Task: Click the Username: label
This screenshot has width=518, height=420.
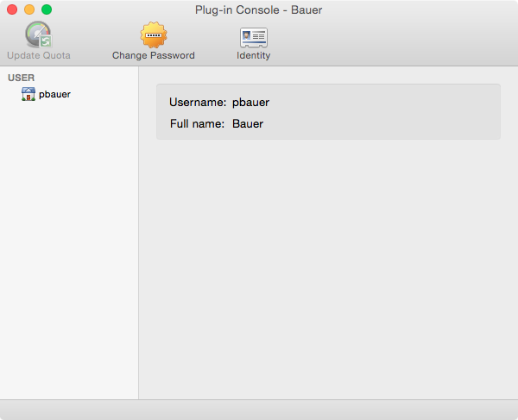Action: 198,103
